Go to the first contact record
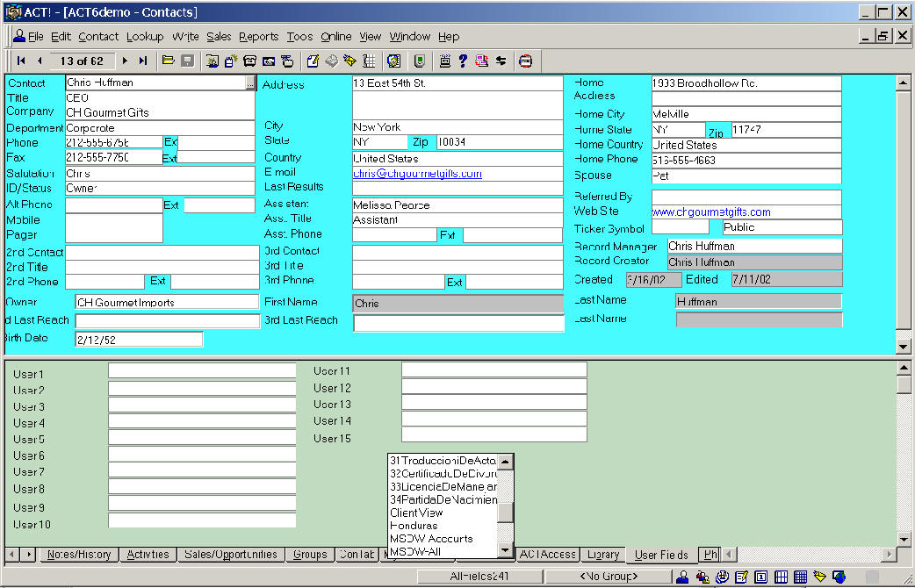915x588 pixels. point(21,61)
